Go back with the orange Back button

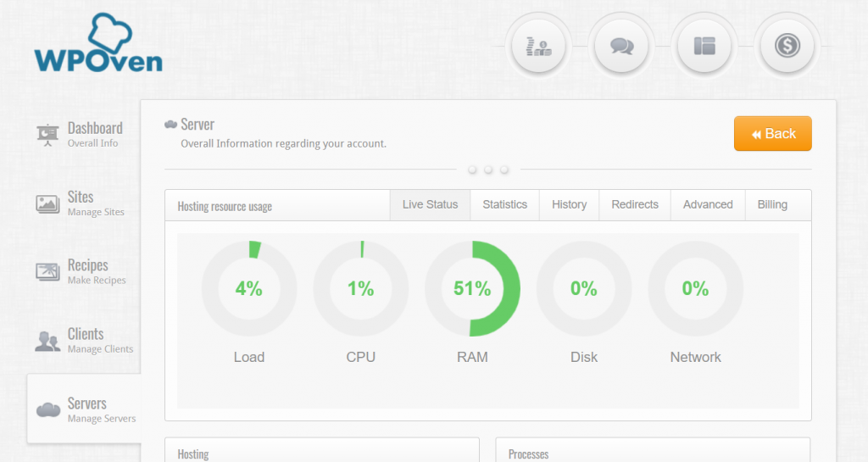pos(773,133)
